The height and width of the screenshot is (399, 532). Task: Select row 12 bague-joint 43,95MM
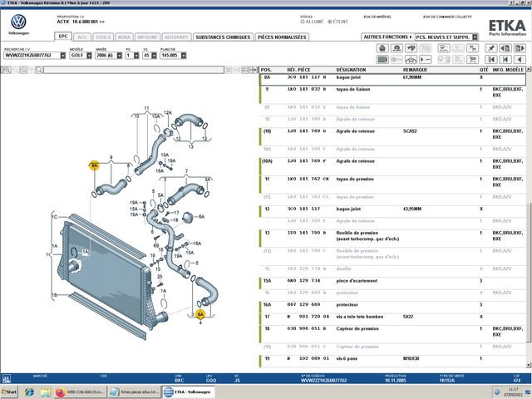click(392, 211)
